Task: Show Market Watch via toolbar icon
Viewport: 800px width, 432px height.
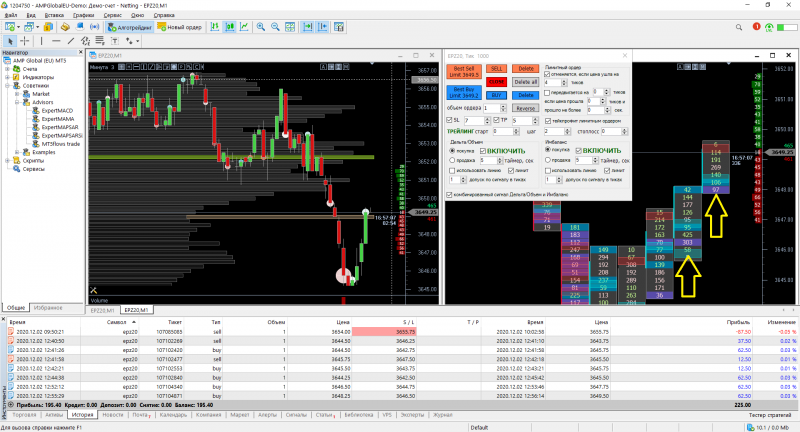Action: (48, 27)
